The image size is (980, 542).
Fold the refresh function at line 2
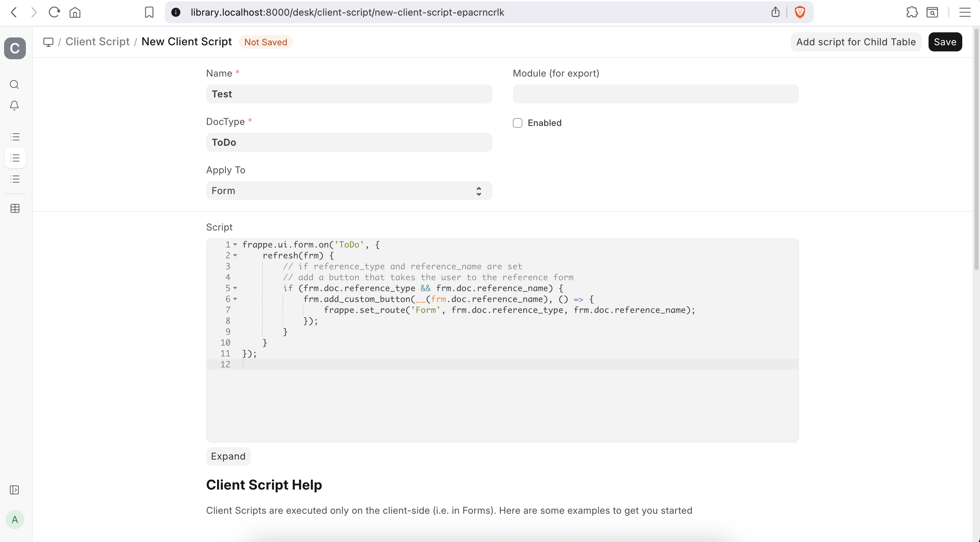(235, 255)
